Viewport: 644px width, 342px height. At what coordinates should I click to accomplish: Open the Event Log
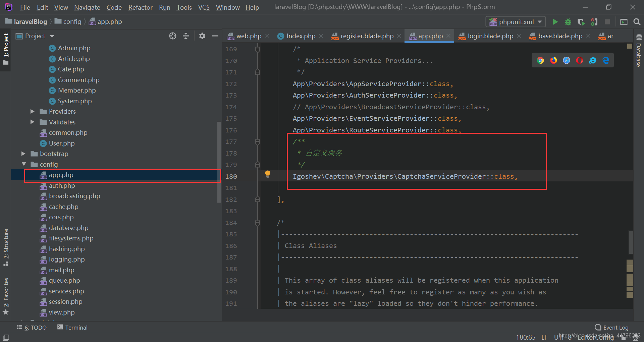611,327
